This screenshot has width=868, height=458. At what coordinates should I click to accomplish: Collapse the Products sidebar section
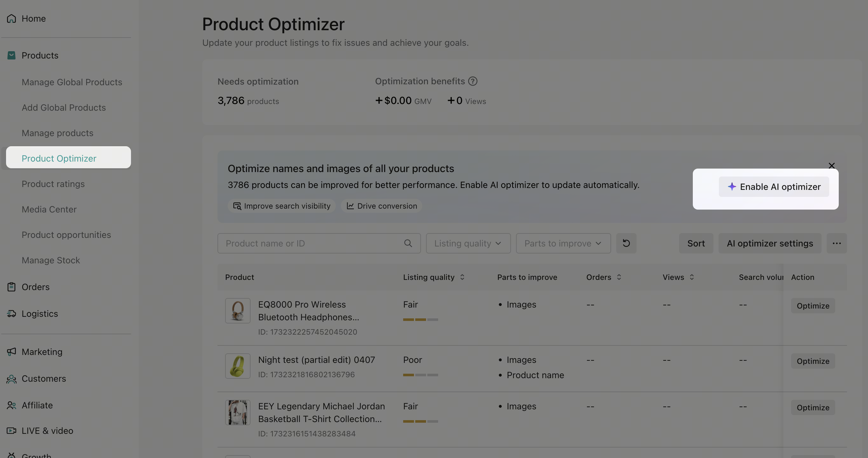coord(40,55)
